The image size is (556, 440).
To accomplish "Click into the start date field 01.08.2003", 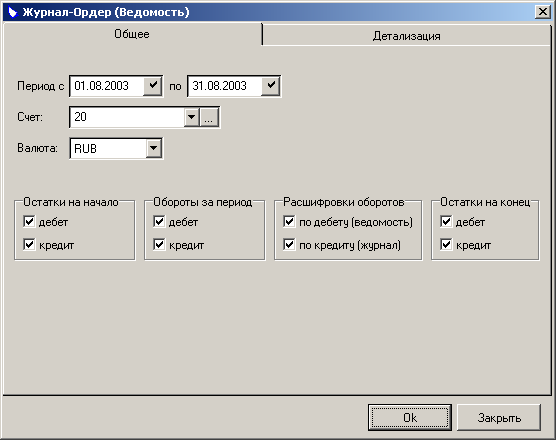I will (107, 86).
